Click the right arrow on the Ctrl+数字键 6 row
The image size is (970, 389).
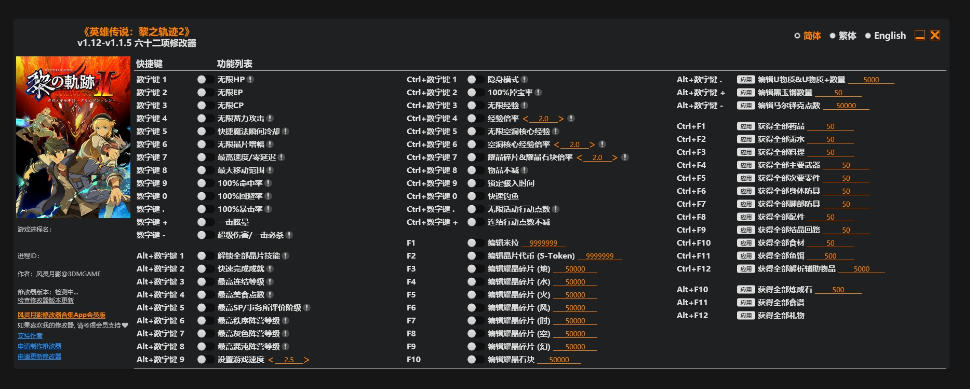pyautogui.click(x=592, y=145)
